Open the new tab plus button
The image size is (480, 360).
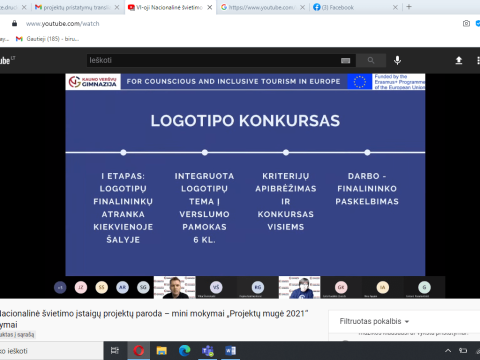click(x=409, y=7)
